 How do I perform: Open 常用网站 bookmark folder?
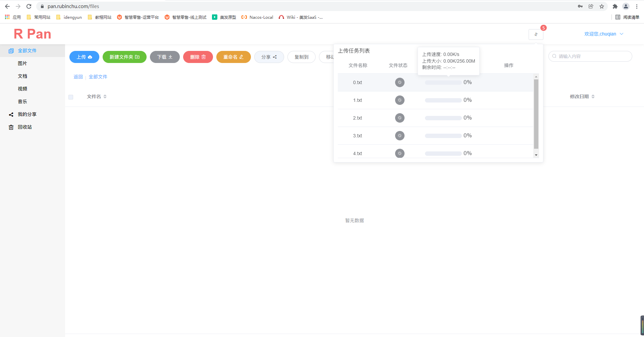(38, 17)
